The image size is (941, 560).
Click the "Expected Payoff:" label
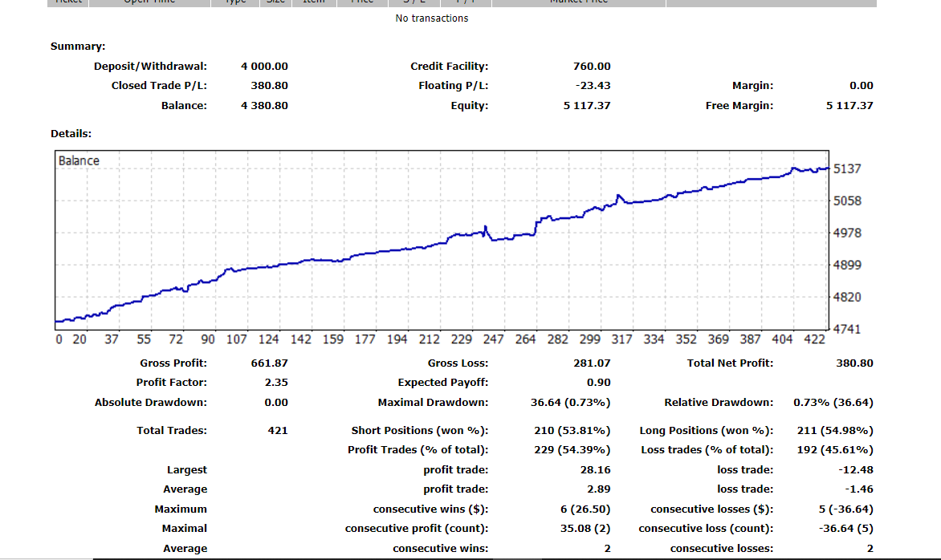(443, 382)
